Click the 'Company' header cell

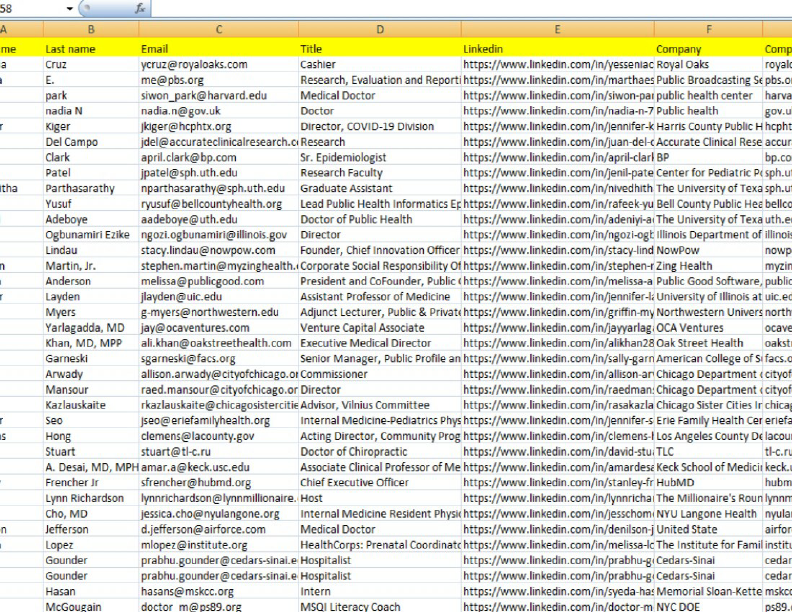pyautogui.click(x=709, y=49)
